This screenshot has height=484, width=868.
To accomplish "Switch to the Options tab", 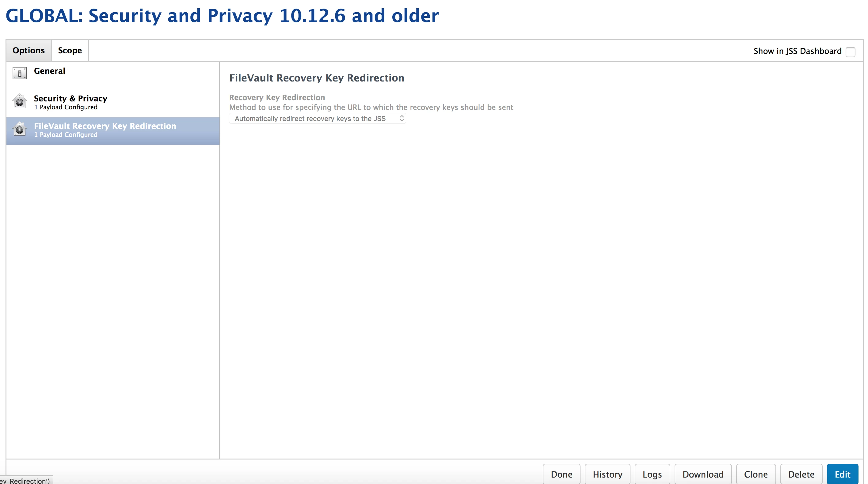I will 29,51.
